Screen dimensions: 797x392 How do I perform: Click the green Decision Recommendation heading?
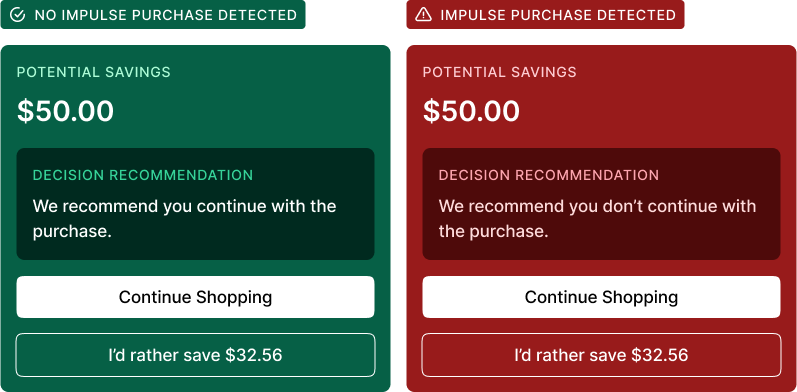(x=143, y=175)
